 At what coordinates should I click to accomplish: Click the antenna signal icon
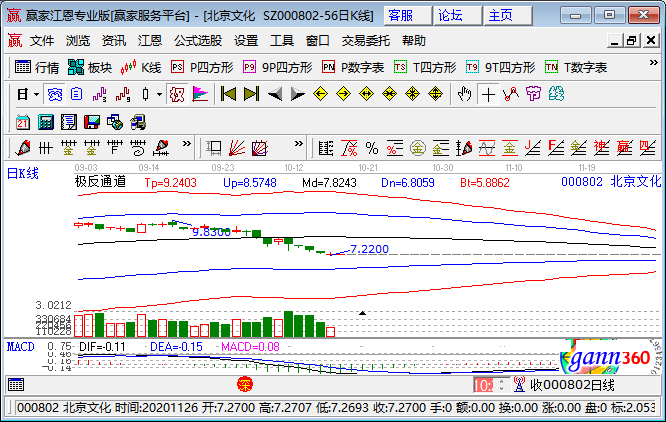(x=519, y=385)
